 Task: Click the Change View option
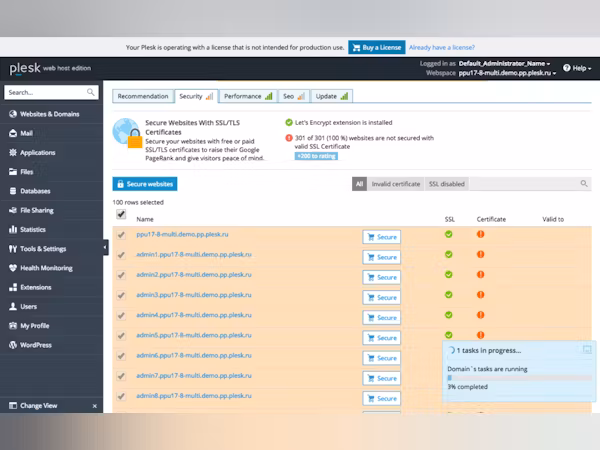[x=33, y=406]
